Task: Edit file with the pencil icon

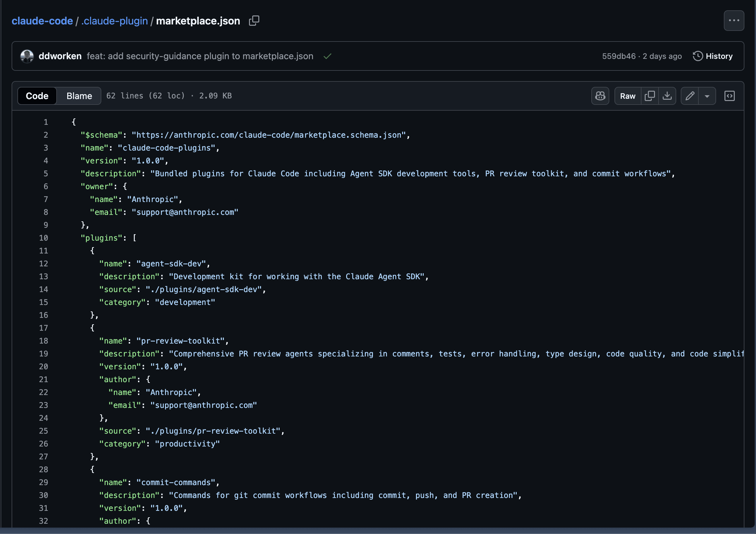Action: pos(689,96)
